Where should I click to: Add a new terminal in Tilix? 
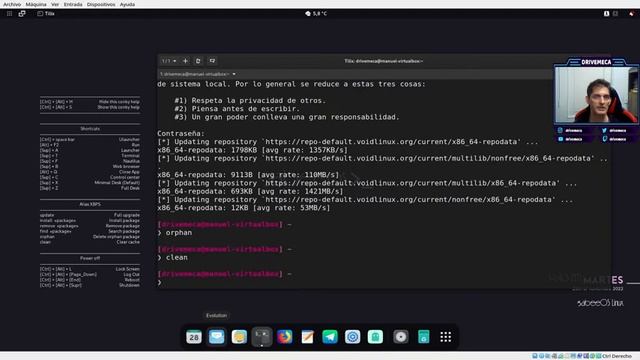point(185,61)
